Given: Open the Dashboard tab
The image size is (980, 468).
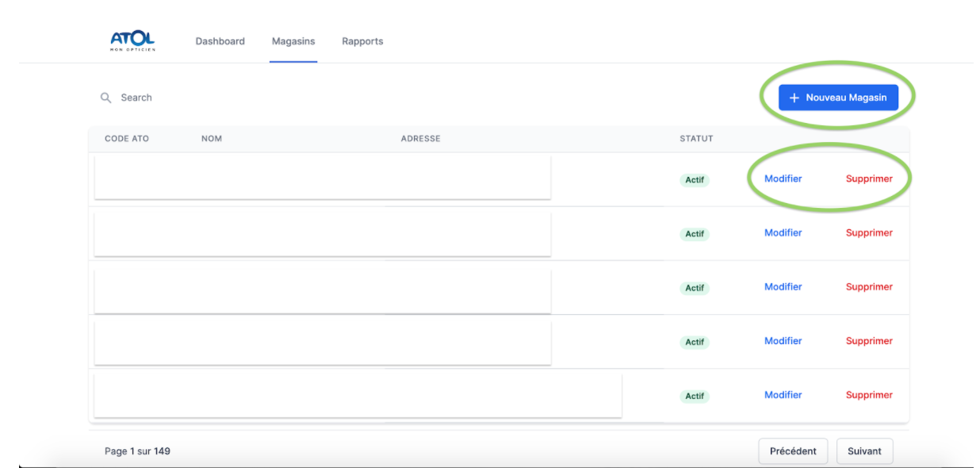Looking at the screenshot, I should pyautogui.click(x=220, y=41).
